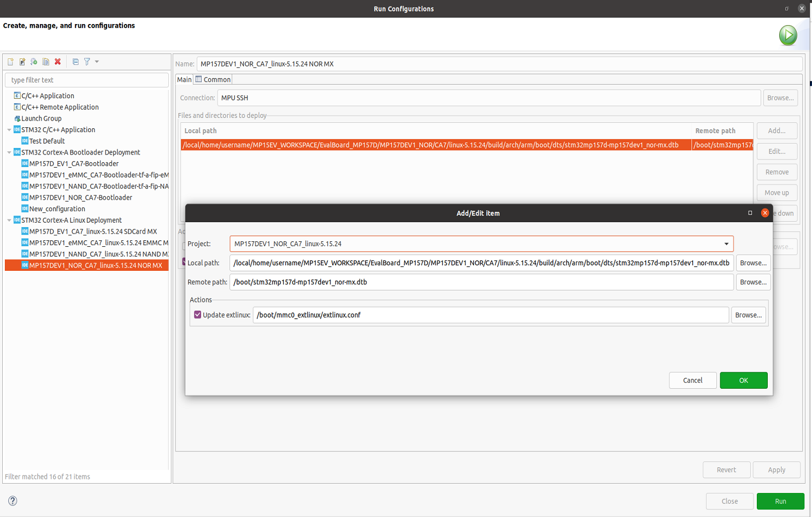The image size is (812, 517).
Task: Select the Main tab
Action: [184, 80]
